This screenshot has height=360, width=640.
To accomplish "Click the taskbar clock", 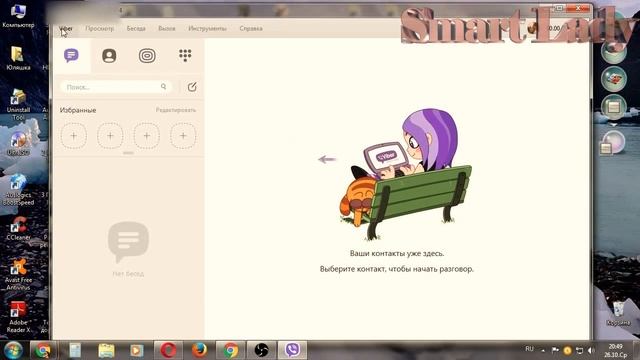I will click(616, 351).
